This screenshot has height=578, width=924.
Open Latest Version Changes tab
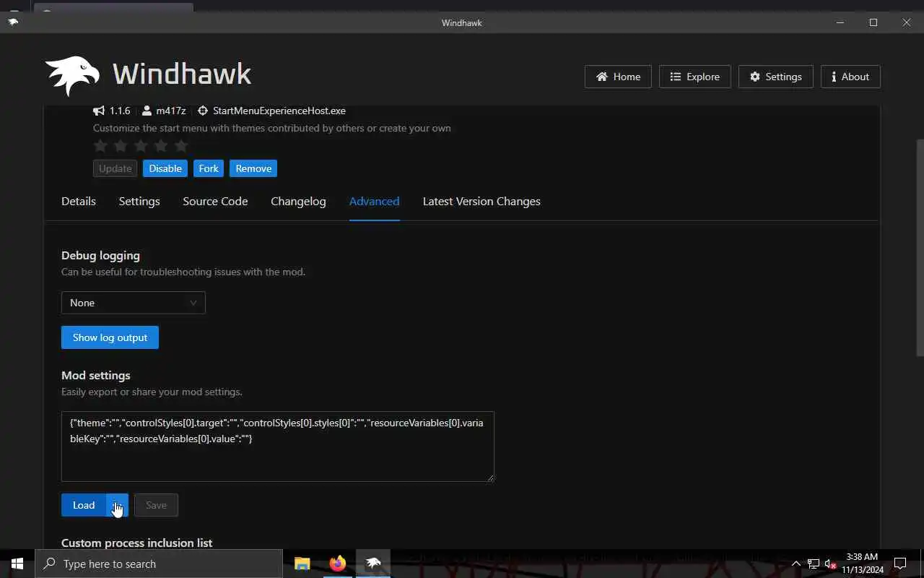point(481,202)
